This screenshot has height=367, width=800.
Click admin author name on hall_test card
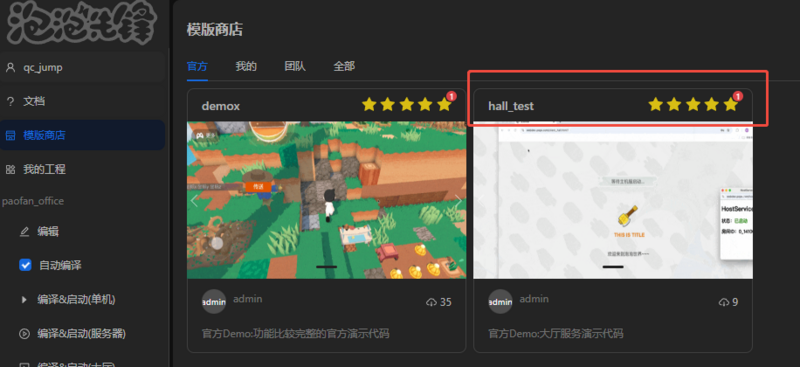(x=534, y=299)
